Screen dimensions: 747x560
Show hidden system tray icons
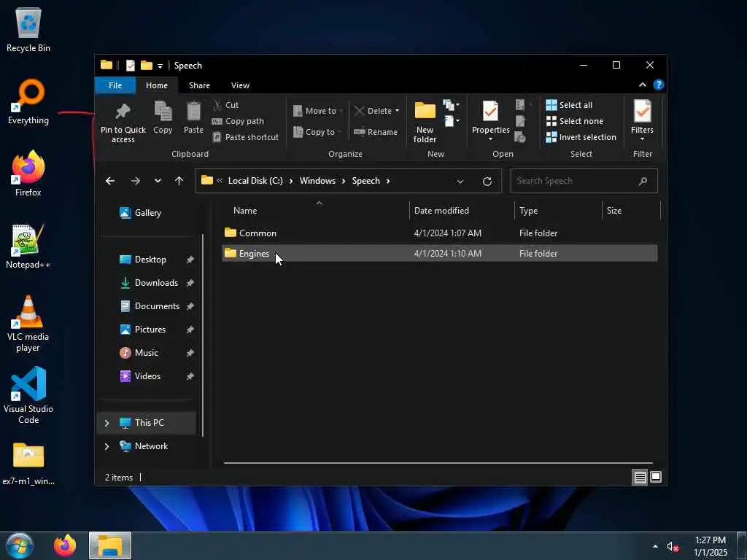pyautogui.click(x=655, y=547)
